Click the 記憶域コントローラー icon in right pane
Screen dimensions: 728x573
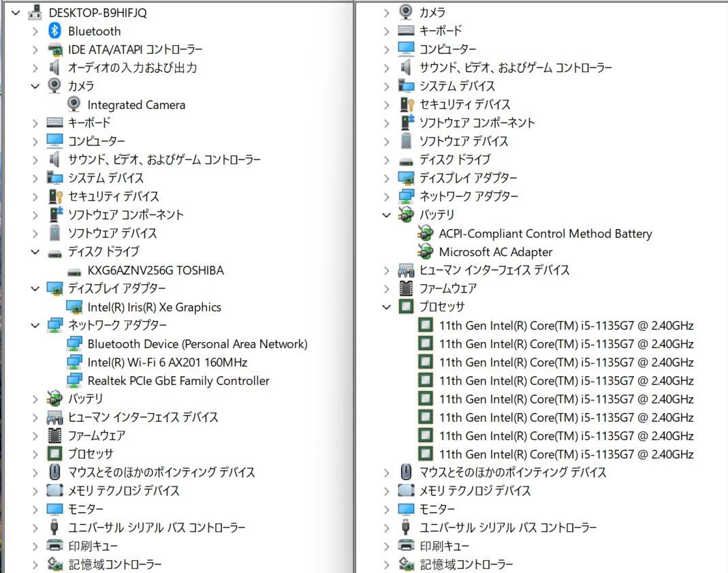point(406,563)
